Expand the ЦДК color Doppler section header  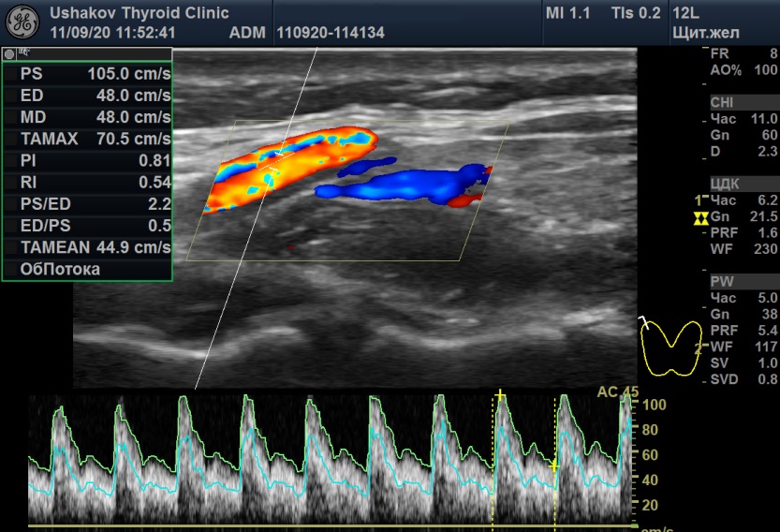pos(724,184)
